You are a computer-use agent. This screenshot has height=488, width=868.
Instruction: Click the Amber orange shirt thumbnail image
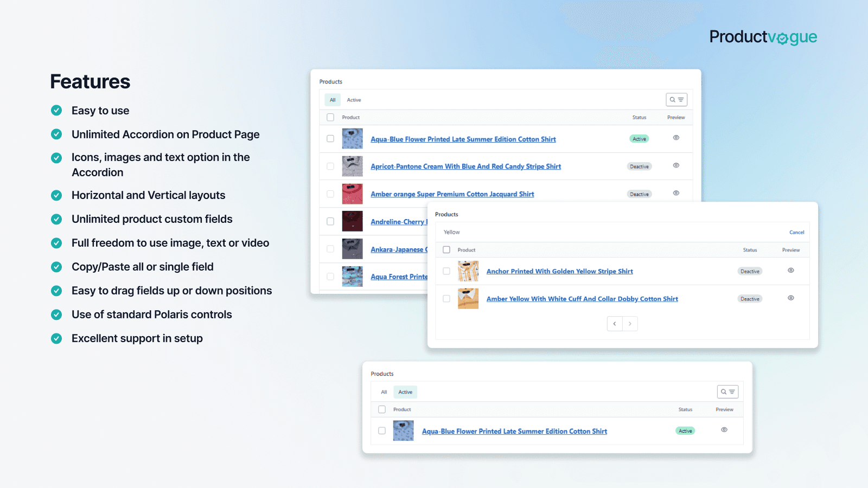click(x=352, y=194)
